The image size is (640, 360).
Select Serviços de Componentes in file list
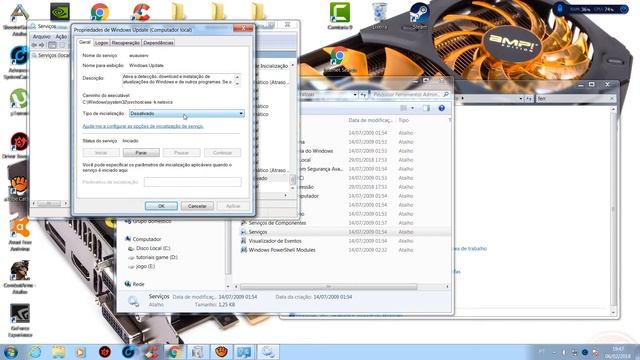[x=277, y=223]
